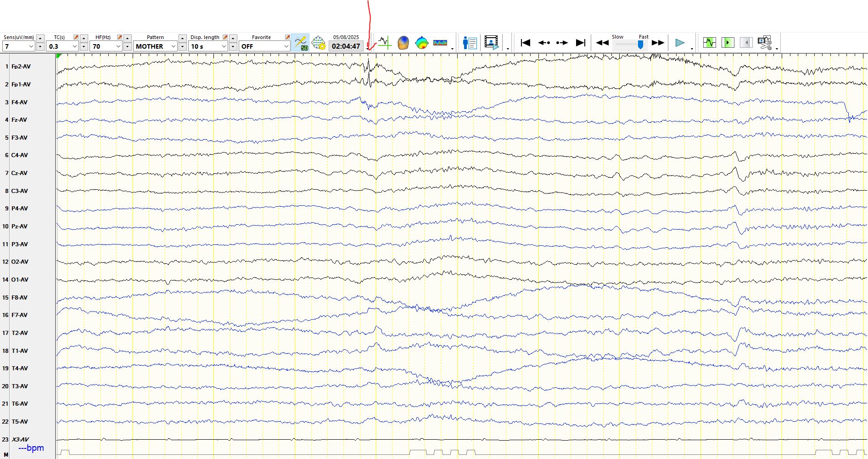The height and width of the screenshot is (459, 868).
Task: Select the C4-AV channel label
Action: [19, 155]
